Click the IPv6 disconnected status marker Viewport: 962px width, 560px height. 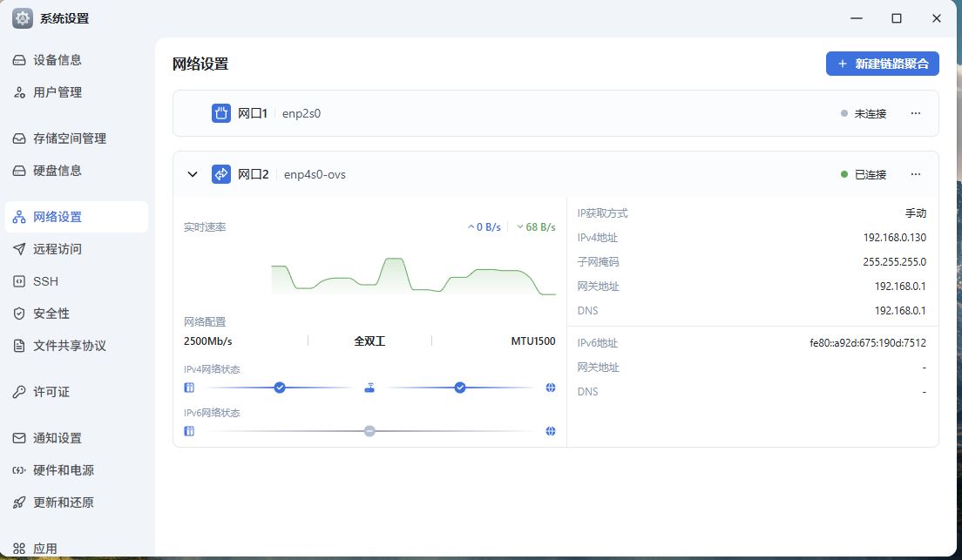tap(369, 431)
